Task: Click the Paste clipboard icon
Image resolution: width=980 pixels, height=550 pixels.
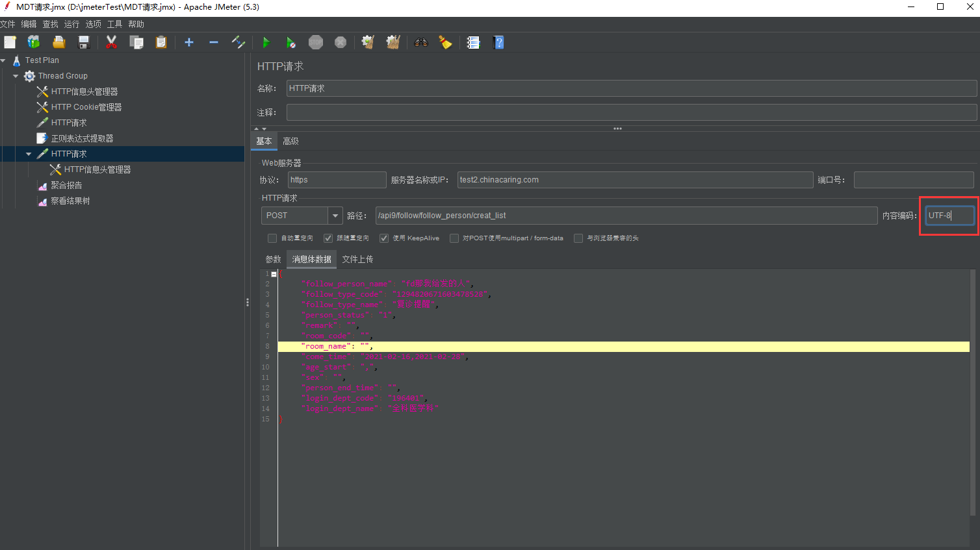Action: pos(161,42)
